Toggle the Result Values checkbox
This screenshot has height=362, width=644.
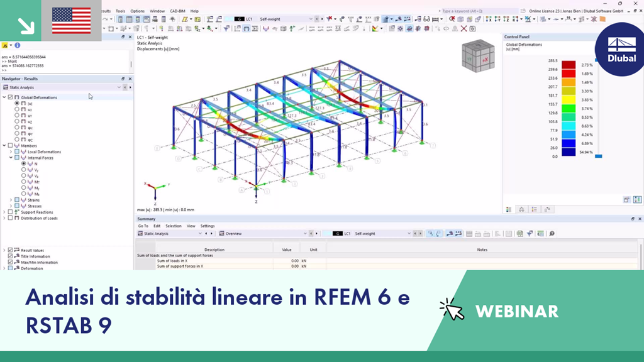coord(10,250)
